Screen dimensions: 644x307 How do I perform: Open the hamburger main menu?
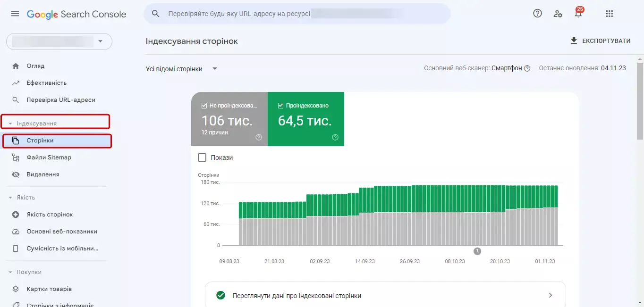15,14
